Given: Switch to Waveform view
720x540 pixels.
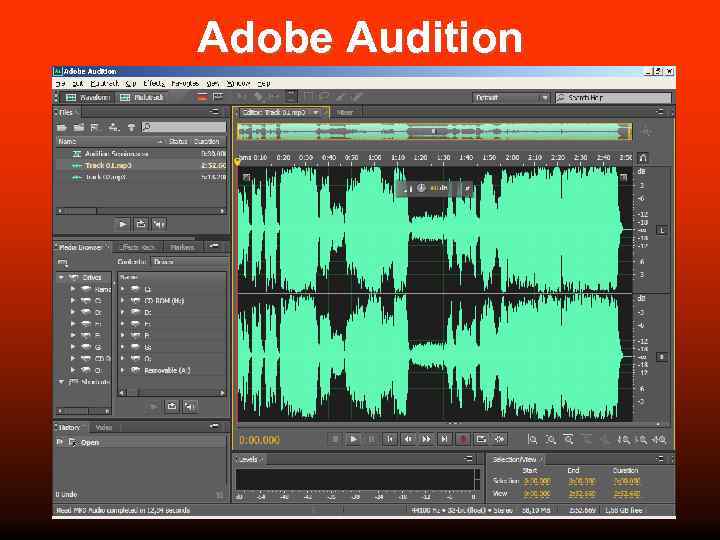Looking at the screenshot, I should coord(87,97).
